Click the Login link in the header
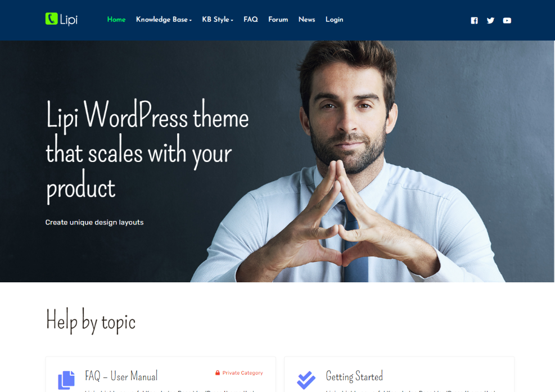555x392 pixels. coord(334,20)
